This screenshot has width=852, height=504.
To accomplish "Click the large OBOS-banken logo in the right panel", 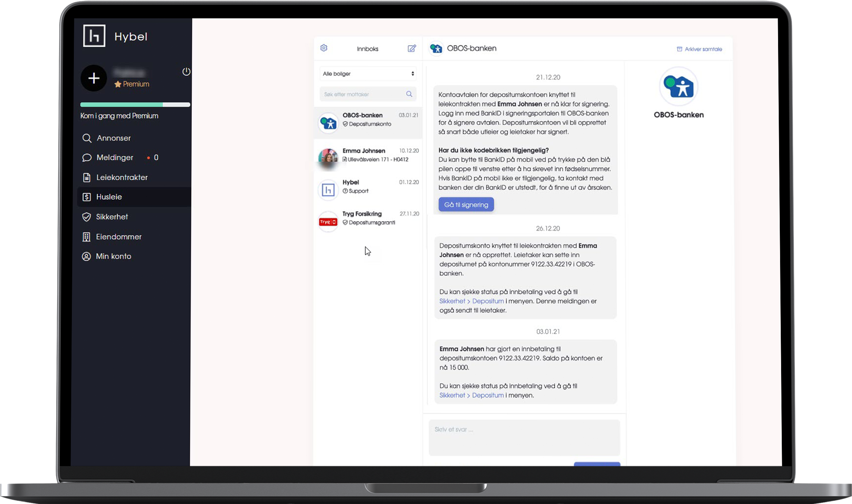I will pyautogui.click(x=679, y=87).
